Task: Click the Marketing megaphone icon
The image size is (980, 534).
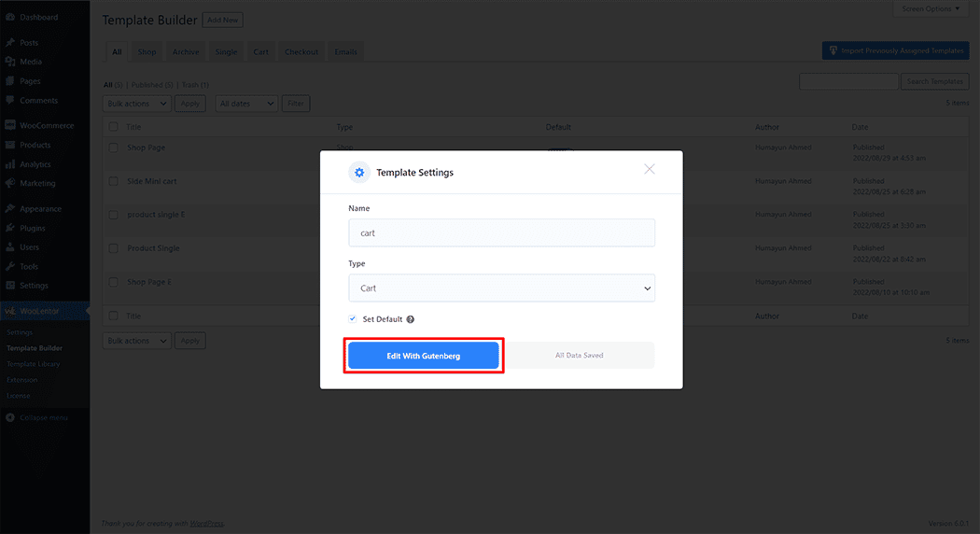Action: pyautogui.click(x=10, y=183)
